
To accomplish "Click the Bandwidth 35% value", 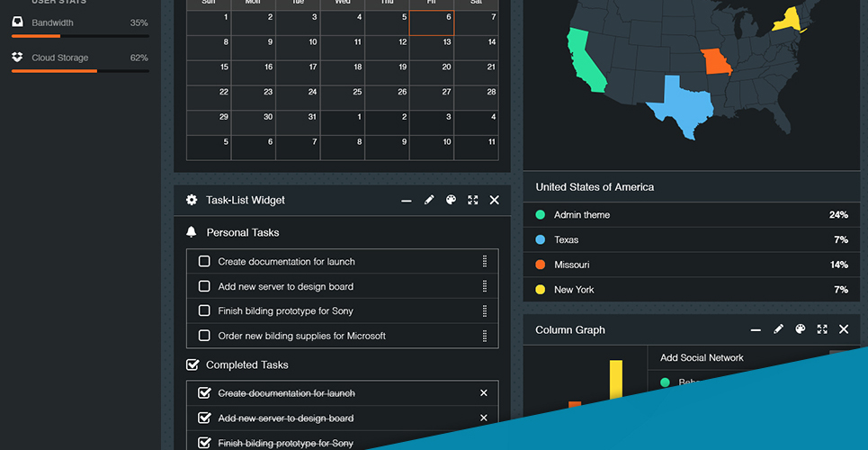I will click(x=139, y=22).
